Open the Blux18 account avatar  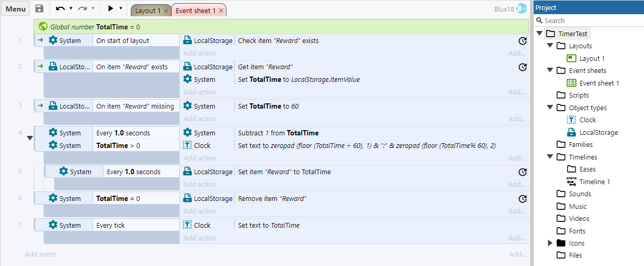521,9
